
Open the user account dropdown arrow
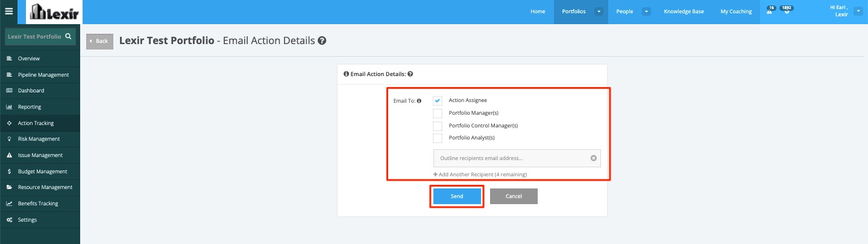(x=858, y=11)
